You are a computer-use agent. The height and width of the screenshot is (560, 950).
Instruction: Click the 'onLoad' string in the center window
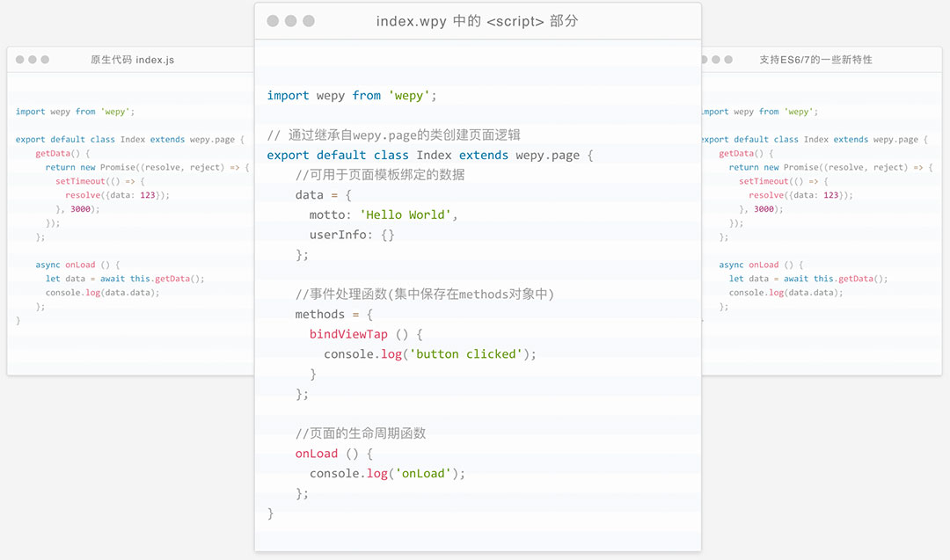coord(424,474)
